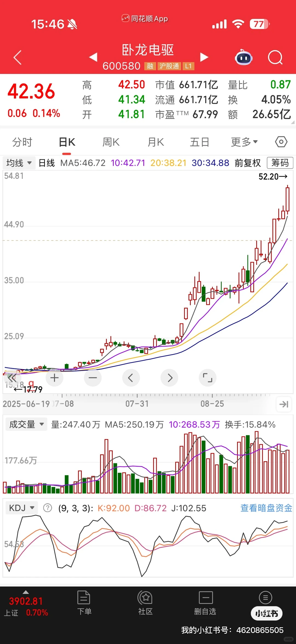Viewport: 296px width, 644px height.
Task: Jump to latest date arrow icon
Action: [284, 404]
